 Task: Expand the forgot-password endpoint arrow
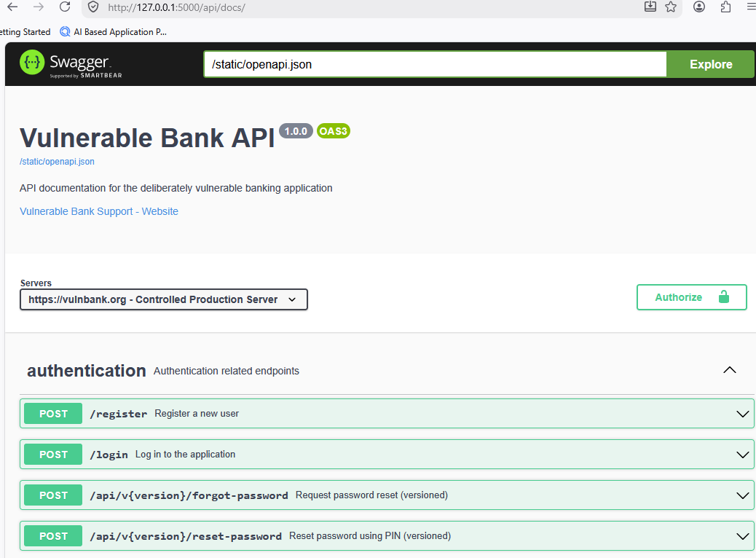[x=742, y=495]
